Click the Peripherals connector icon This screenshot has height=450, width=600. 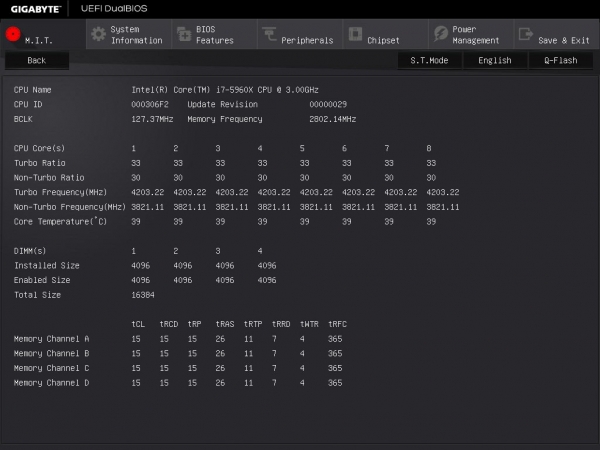[269, 34]
